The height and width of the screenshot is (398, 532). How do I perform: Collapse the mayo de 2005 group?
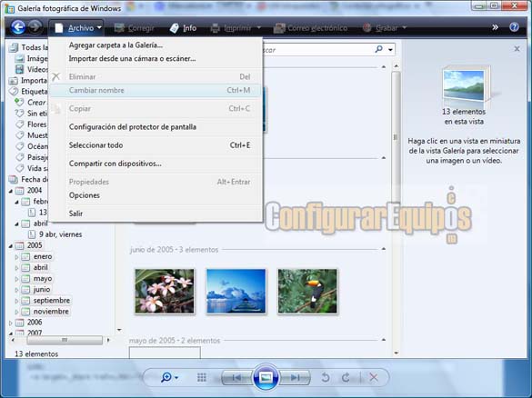(384, 340)
